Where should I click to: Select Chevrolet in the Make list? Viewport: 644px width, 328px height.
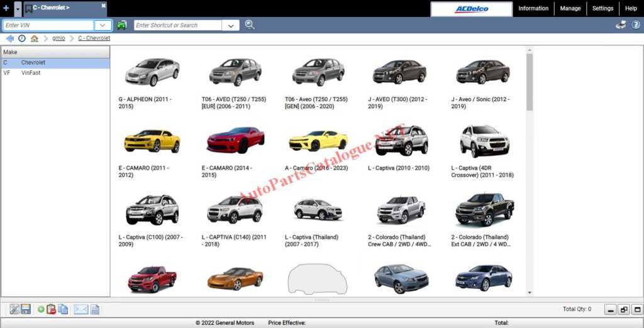tap(55, 63)
